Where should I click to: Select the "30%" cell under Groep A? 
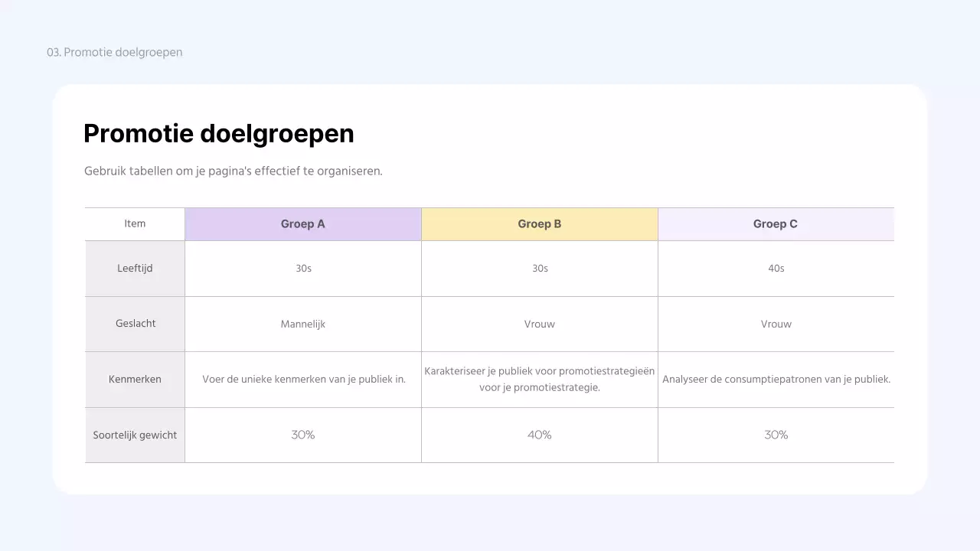tap(303, 435)
